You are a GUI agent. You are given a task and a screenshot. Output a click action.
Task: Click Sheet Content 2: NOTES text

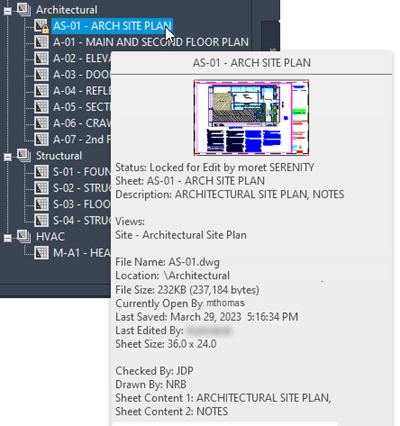172,411
